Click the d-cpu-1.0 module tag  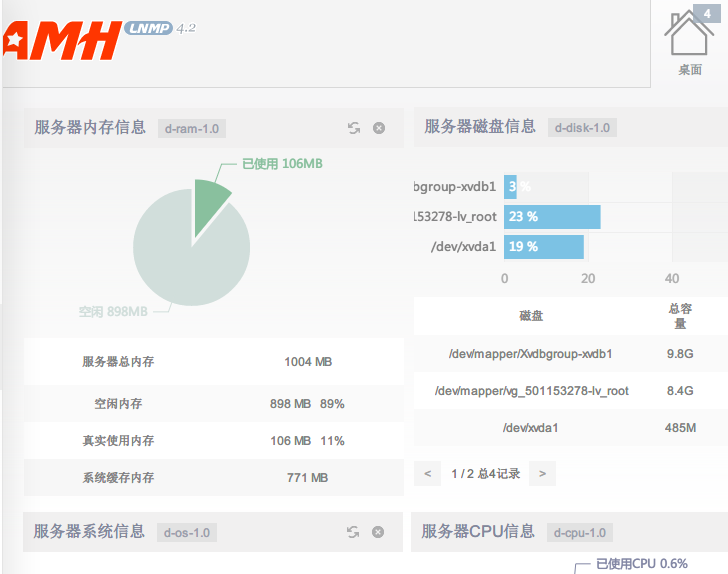pos(579,532)
